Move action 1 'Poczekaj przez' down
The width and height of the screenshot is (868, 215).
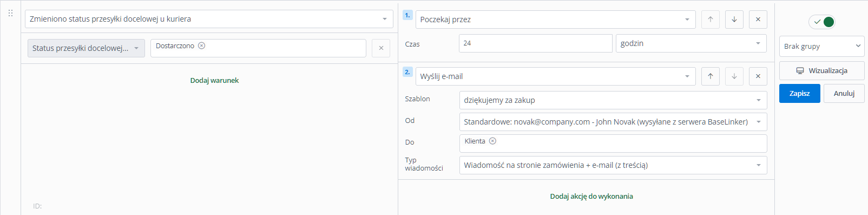(734, 19)
